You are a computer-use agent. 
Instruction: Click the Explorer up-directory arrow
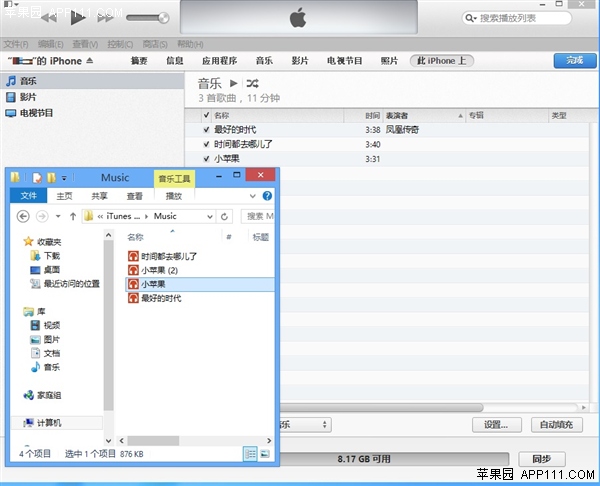coord(73,216)
